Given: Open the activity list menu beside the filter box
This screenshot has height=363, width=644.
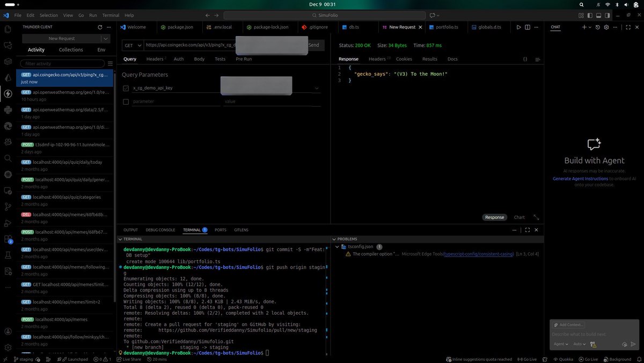Looking at the screenshot, I should (110, 63).
